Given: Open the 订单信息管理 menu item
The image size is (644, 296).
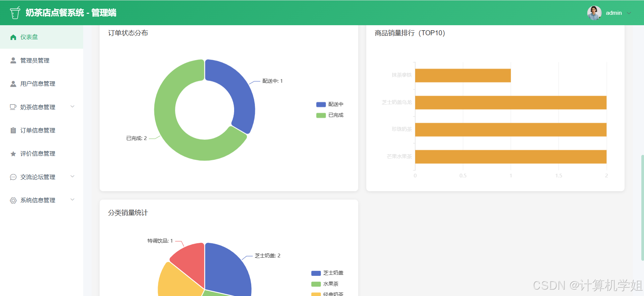Looking at the screenshot, I should 42,130.
